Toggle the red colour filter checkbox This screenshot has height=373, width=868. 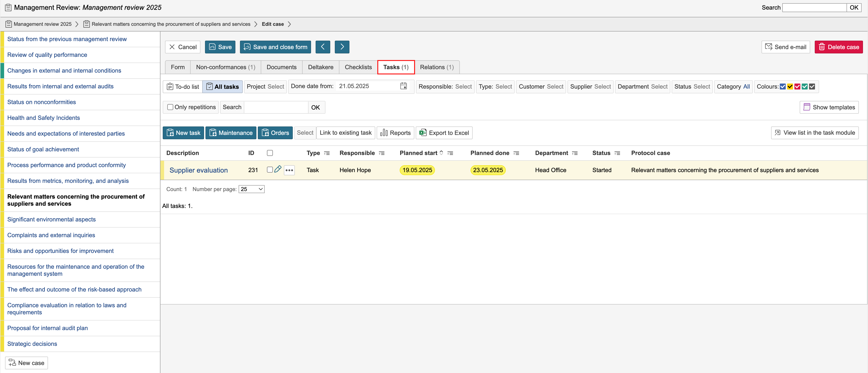point(797,87)
